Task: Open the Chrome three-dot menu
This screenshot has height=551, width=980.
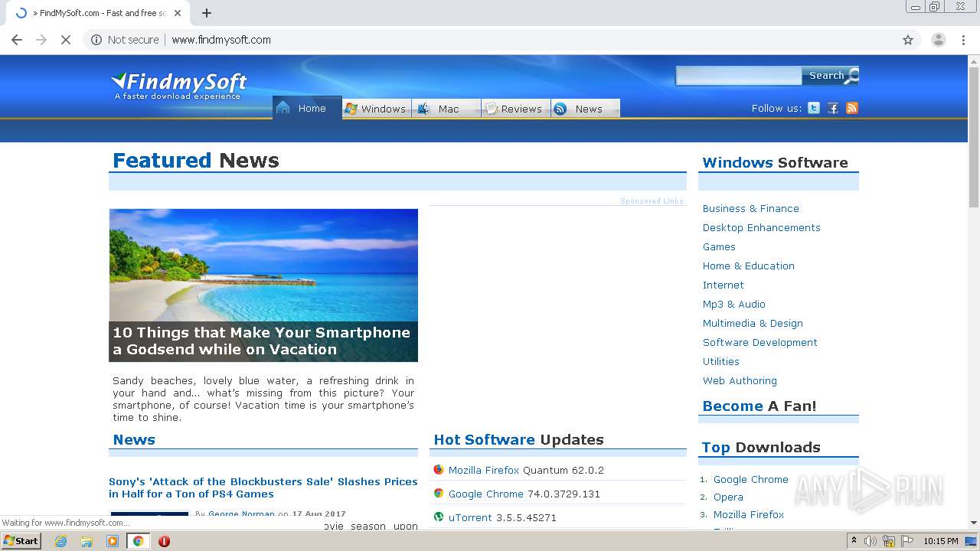Action: click(x=964, y=40)
